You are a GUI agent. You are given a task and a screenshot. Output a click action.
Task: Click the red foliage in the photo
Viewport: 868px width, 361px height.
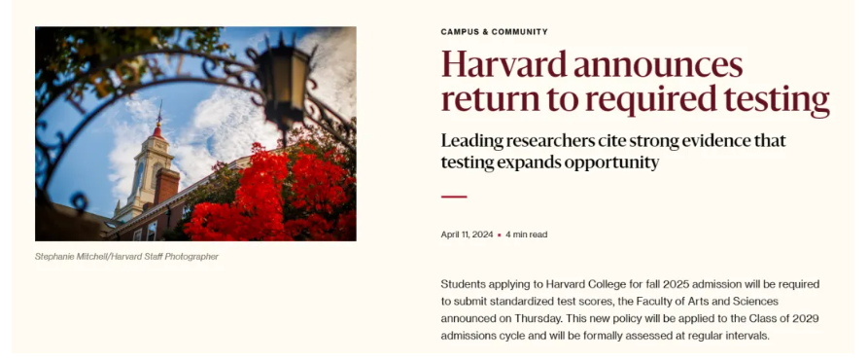pos(271,194)
